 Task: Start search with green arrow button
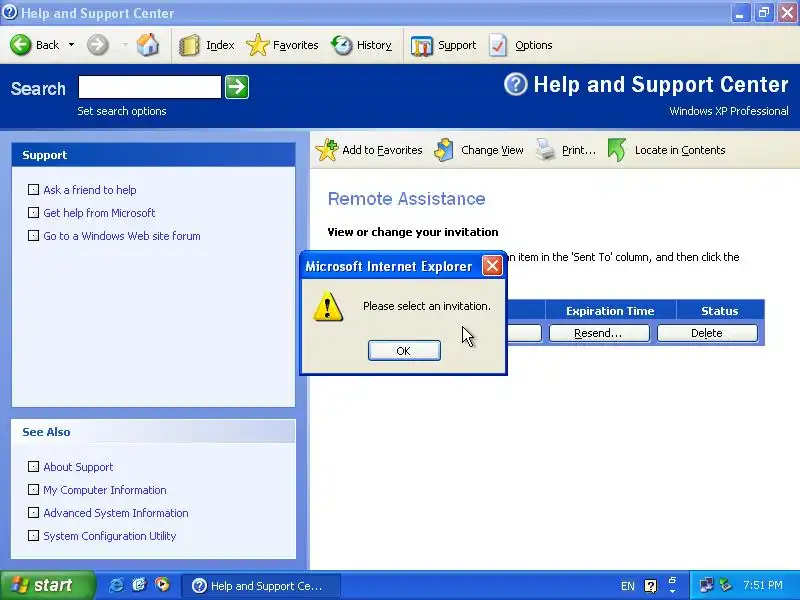(237, 87)
